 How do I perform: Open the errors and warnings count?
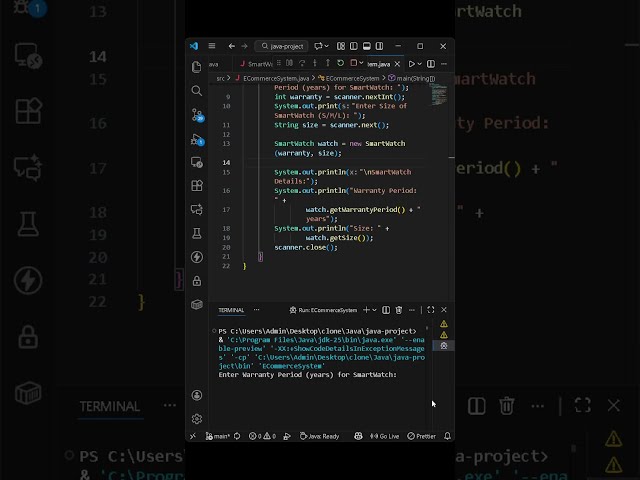coord(262,436)
